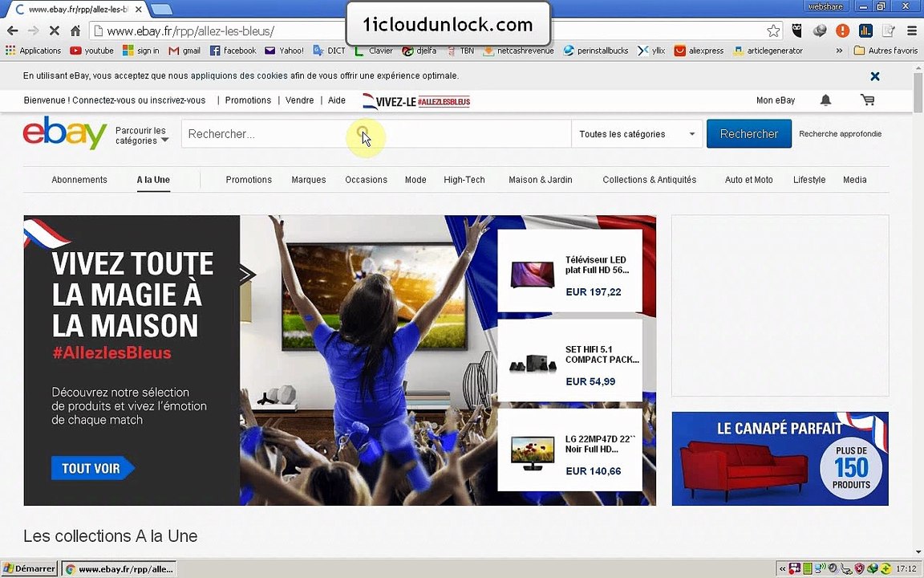
Task: Open the Chrome hamburger menu
Action: pos(912,31)
